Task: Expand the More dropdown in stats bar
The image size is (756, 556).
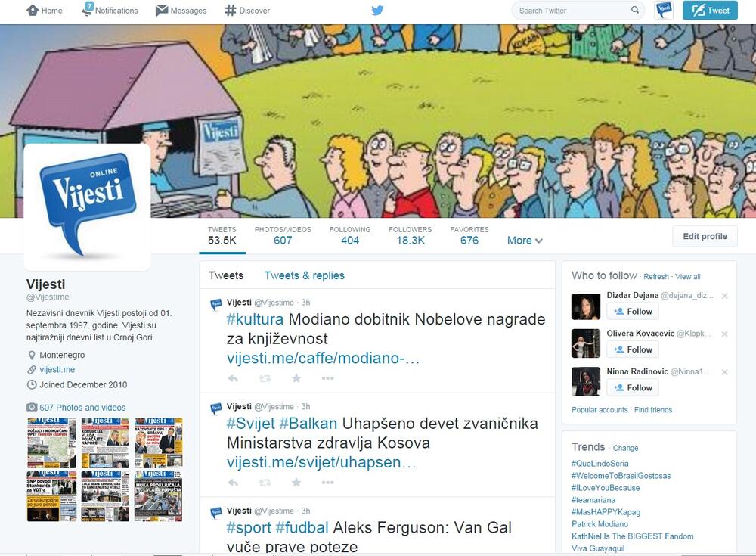Action: tap(525, 241)
